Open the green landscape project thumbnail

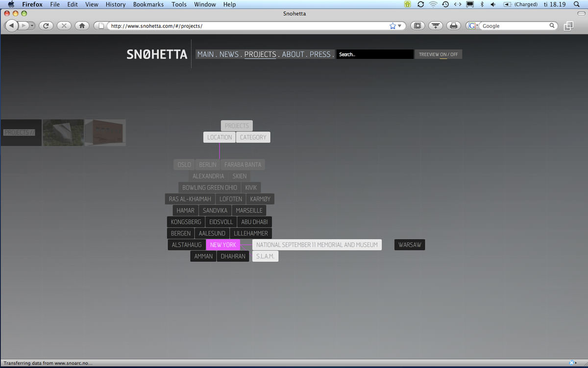[63, 132]
